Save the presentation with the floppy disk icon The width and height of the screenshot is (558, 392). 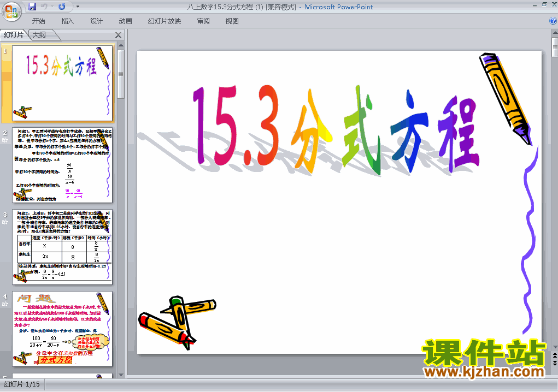(x=32, y=7)
